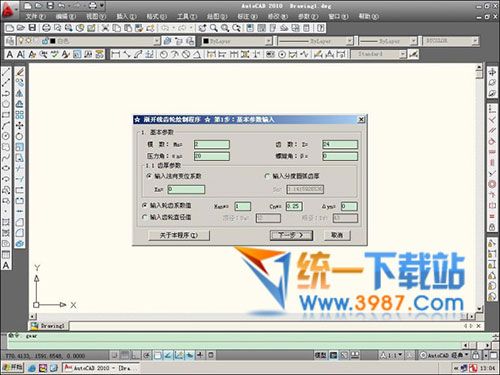Select the gear diameter values radio button
The width and height of the screenshot is (500, 375).
click(145, 217)
